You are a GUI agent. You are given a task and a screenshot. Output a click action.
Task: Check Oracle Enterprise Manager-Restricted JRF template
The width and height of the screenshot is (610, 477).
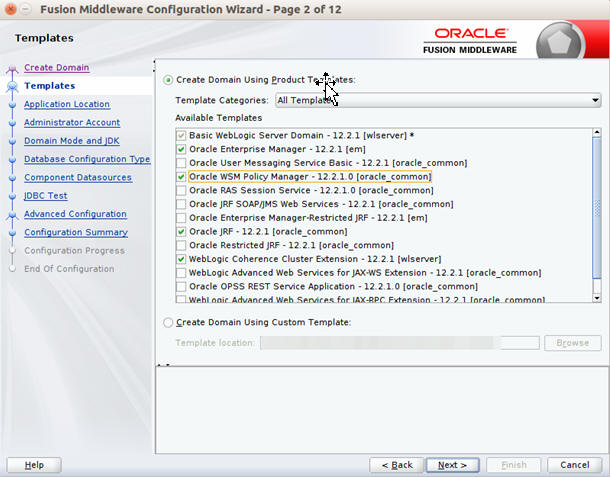click(x=181, y=218)
